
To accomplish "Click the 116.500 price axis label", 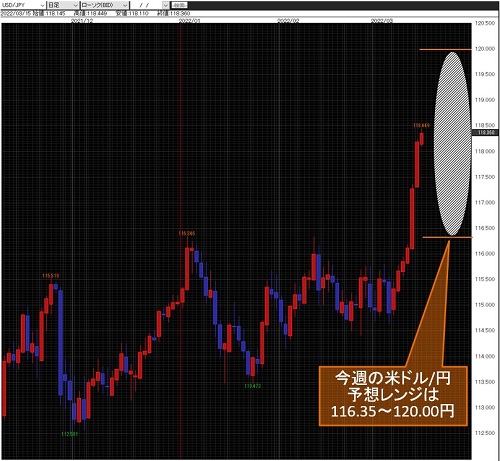I will click(485, 228).
